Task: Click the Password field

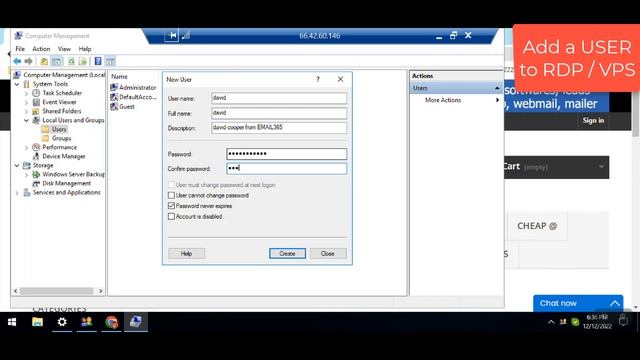Action: coord(287,154)
